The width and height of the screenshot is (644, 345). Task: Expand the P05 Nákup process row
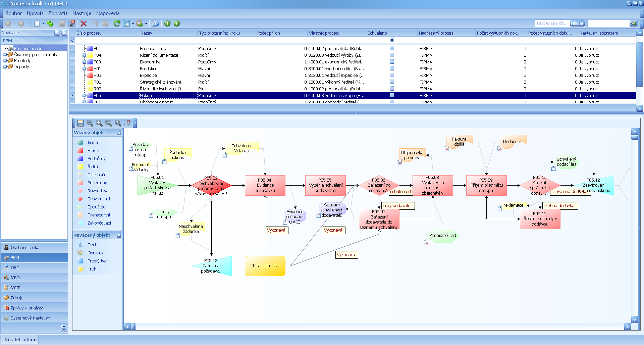point(85,96)
